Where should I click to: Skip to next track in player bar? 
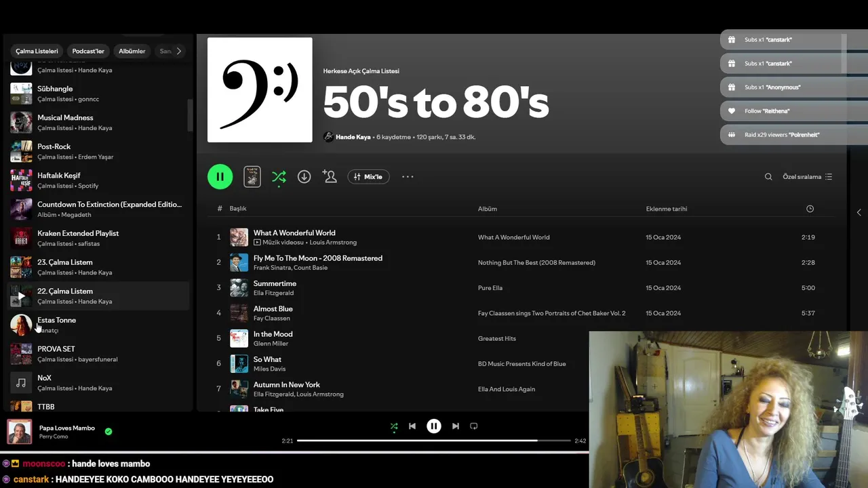click(456, 426)
